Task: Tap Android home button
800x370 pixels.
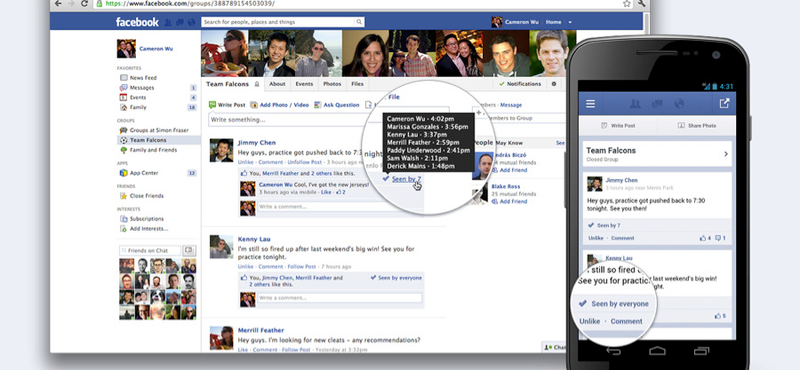Action: pyautogui.click(x=657, y=351)
